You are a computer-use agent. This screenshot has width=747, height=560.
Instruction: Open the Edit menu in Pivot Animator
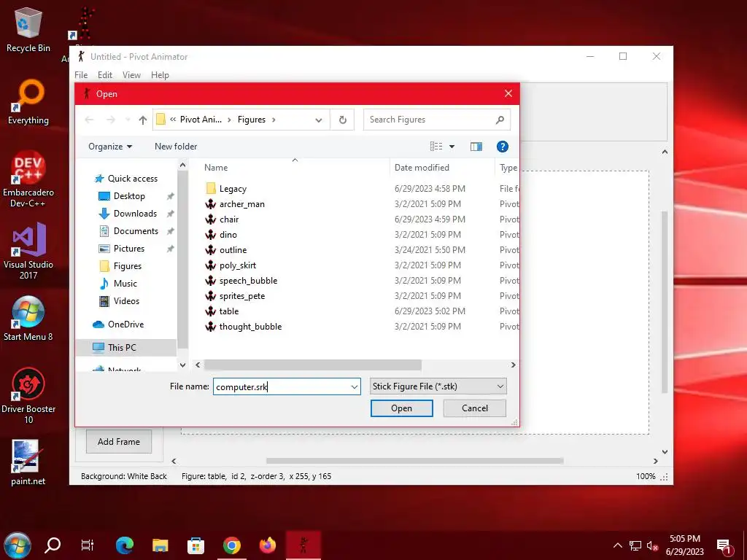[105, 75]
